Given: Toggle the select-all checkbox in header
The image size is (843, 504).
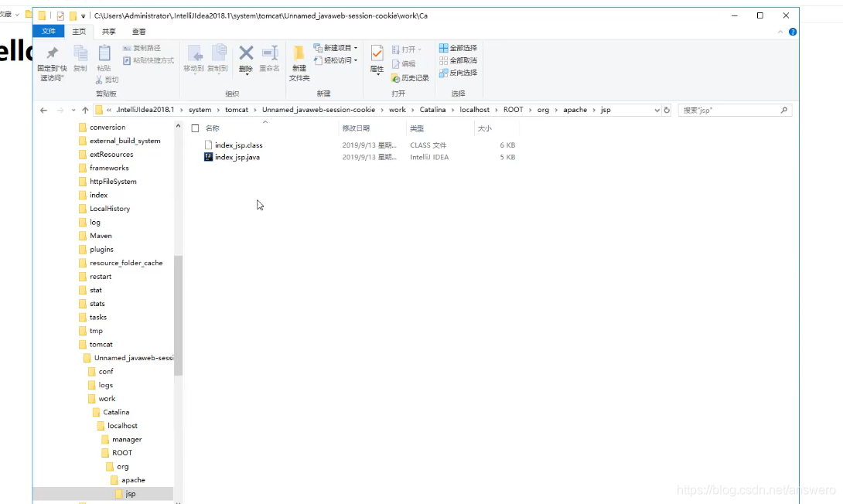Looking at the screenshot, I should 195,128.
